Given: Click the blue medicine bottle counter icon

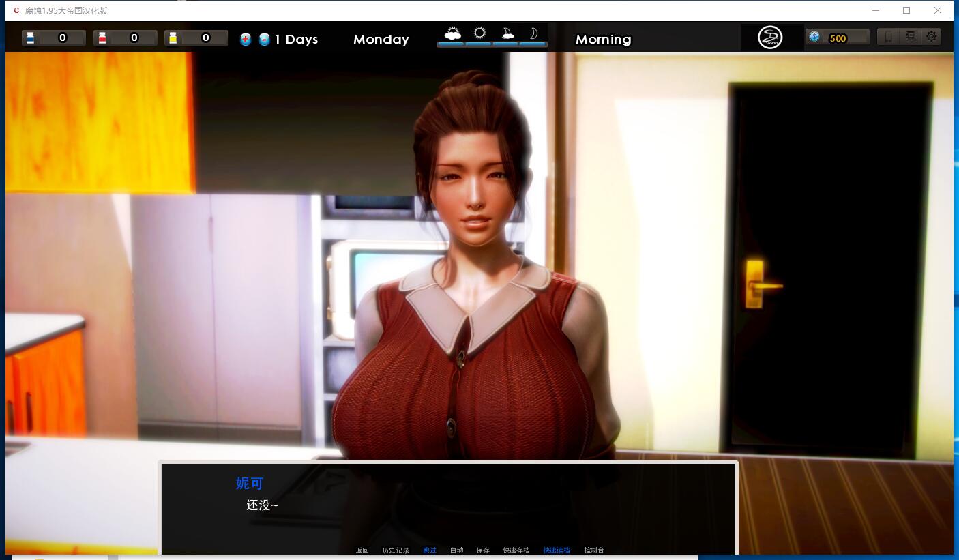Looking at the screenshot, I should coord(30,38).
